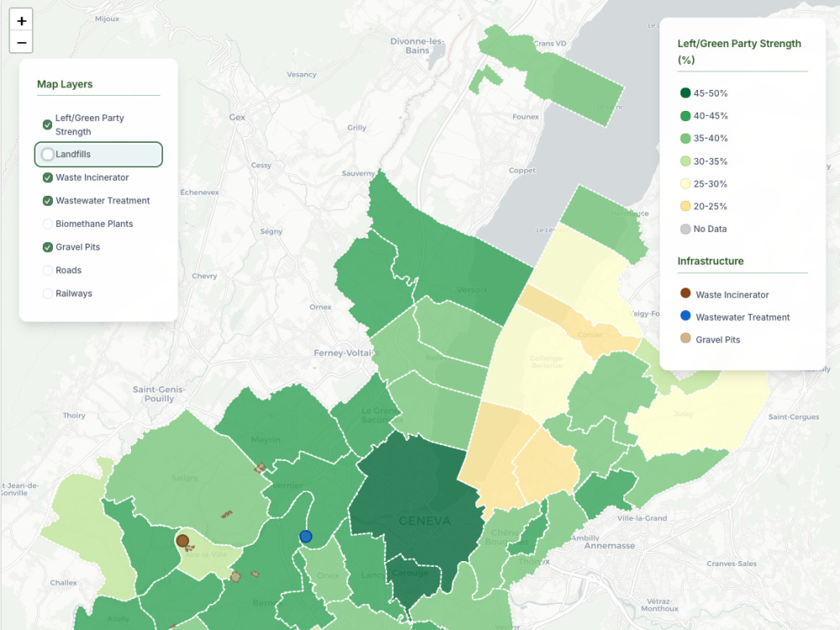Click the 45-50% dark green legend swatch
840x630 pixels.
(x=685, y=92)
